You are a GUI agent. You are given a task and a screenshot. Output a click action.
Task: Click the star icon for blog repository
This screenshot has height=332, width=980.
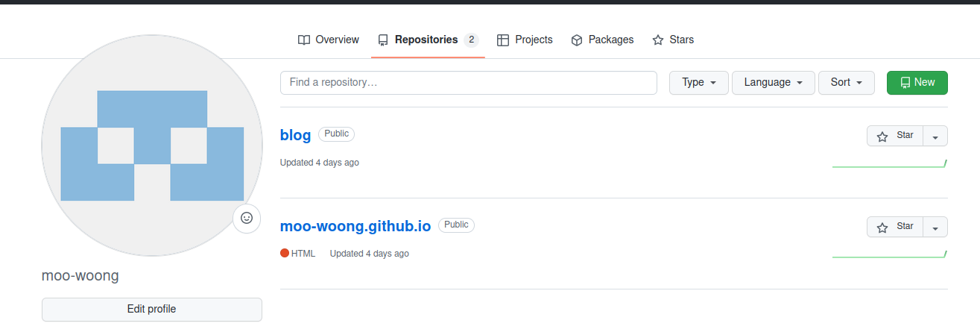[882, 136]
